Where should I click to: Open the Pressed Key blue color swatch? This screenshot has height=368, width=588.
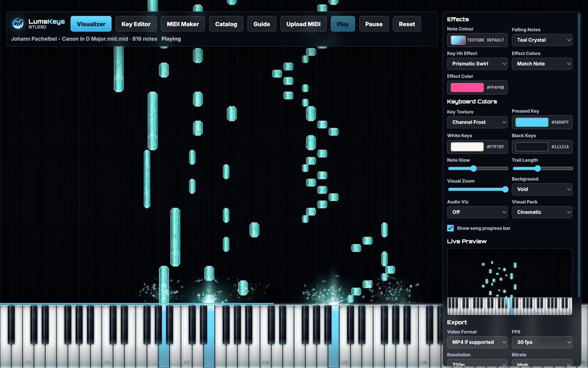531,122
